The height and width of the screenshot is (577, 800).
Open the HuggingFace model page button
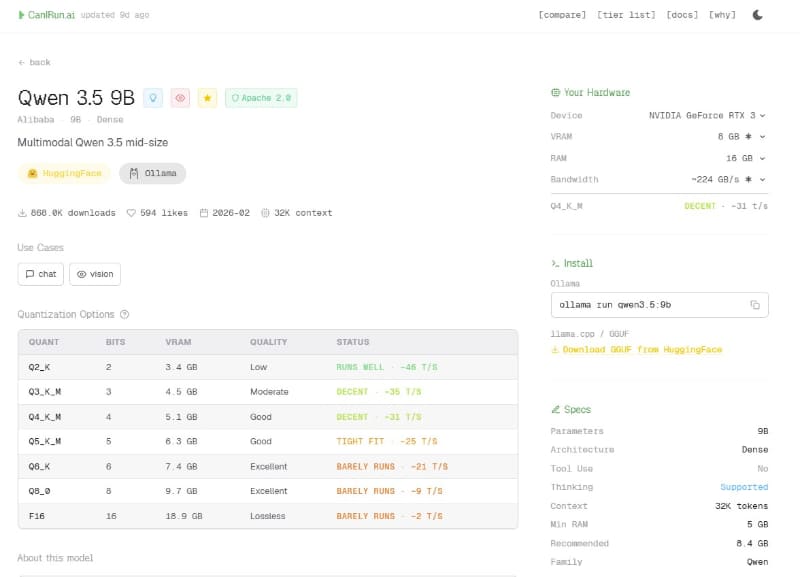[64, 173]
